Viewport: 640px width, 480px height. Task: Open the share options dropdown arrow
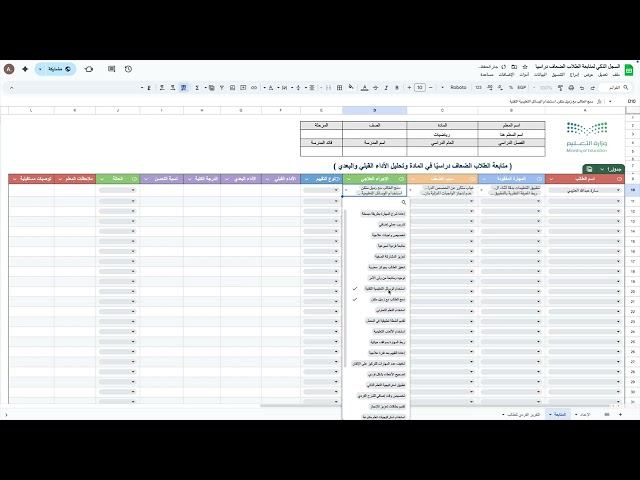40,69
